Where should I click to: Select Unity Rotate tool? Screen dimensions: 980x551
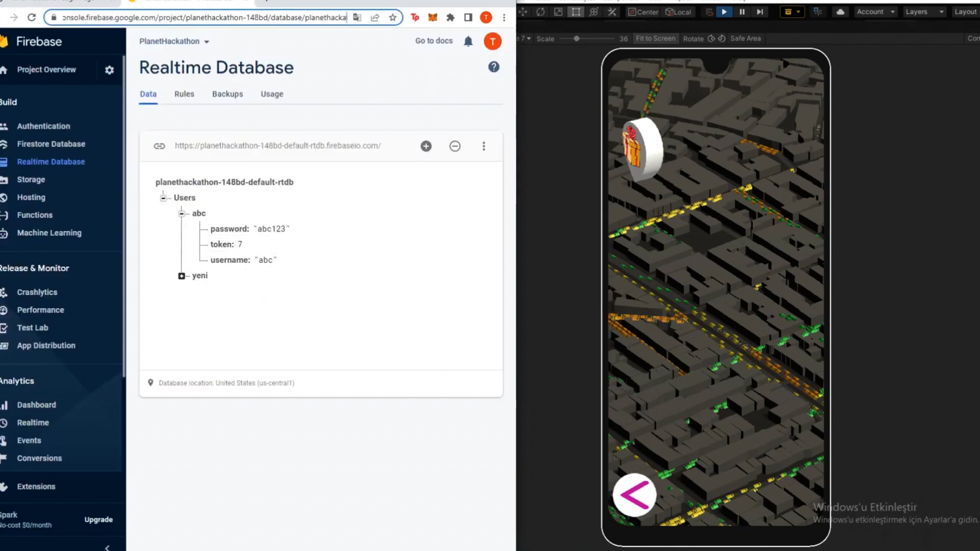click(x=540, y=12)
